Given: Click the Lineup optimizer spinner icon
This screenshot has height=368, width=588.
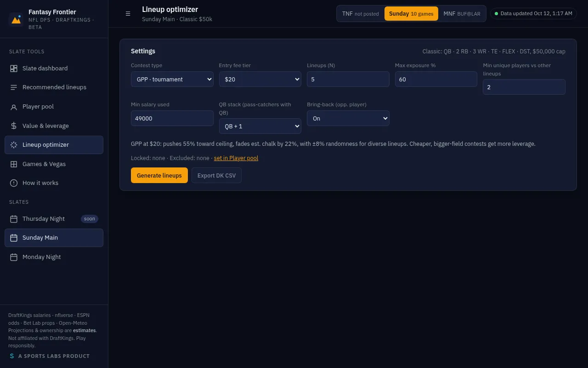Looking at the screenshot, I should point(14,145).
